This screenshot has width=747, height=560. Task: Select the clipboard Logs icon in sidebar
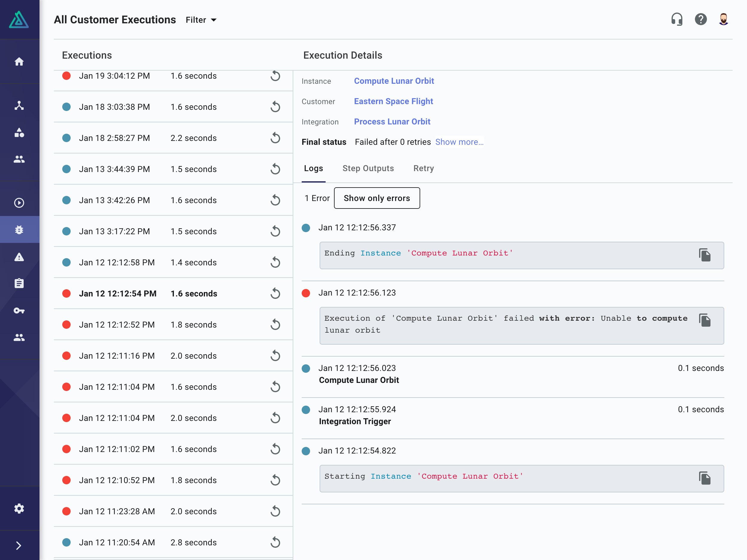[x=19, y=284]
